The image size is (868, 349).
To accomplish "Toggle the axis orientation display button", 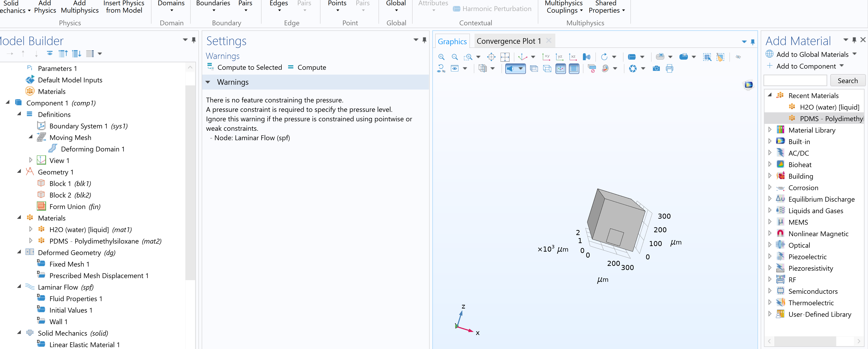I will point(560,69).
